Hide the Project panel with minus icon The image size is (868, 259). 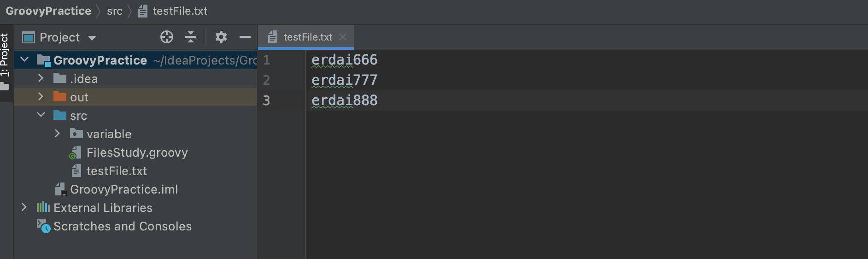click(x=245, y=37)
